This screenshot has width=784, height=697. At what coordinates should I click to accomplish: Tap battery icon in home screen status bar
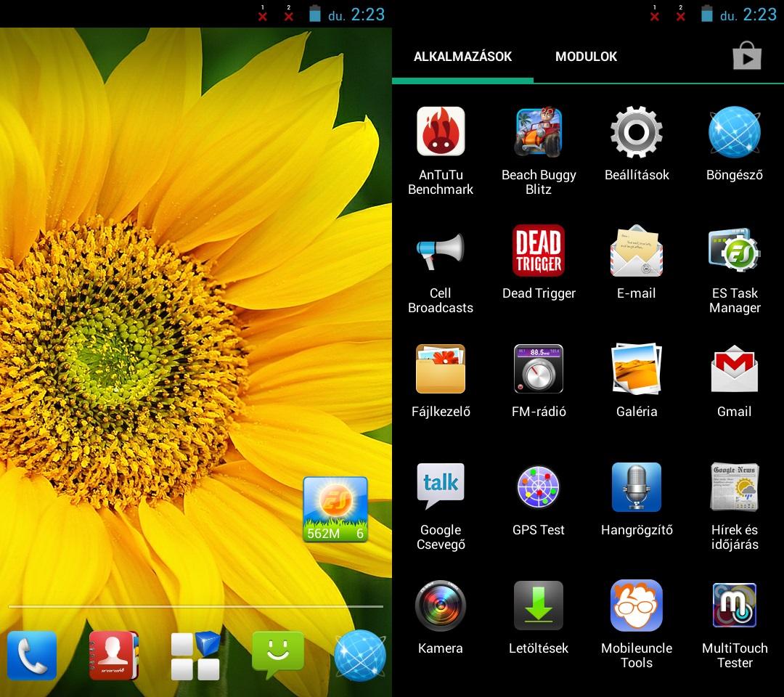tap(314, 14)
